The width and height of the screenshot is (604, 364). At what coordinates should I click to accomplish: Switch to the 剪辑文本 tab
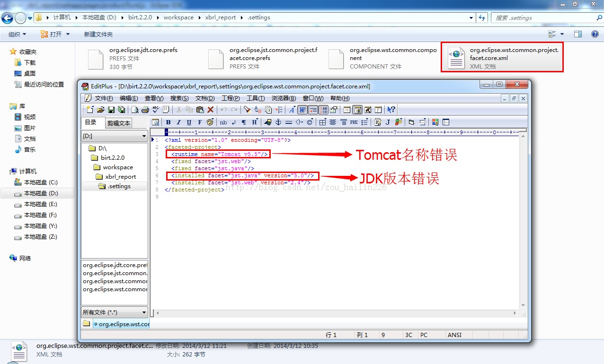[118, 123]
